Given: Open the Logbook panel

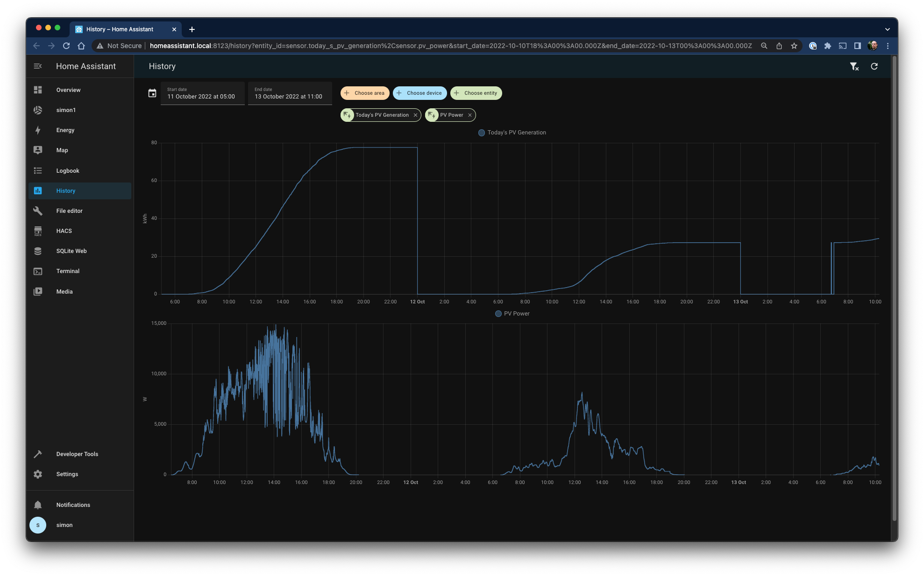Looking at the screenshot, I should pos(68,170).
